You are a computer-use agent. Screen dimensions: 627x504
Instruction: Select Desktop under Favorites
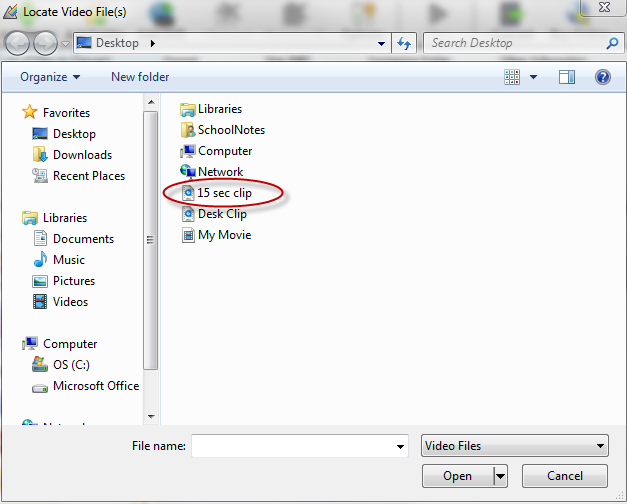pos(74,134)
